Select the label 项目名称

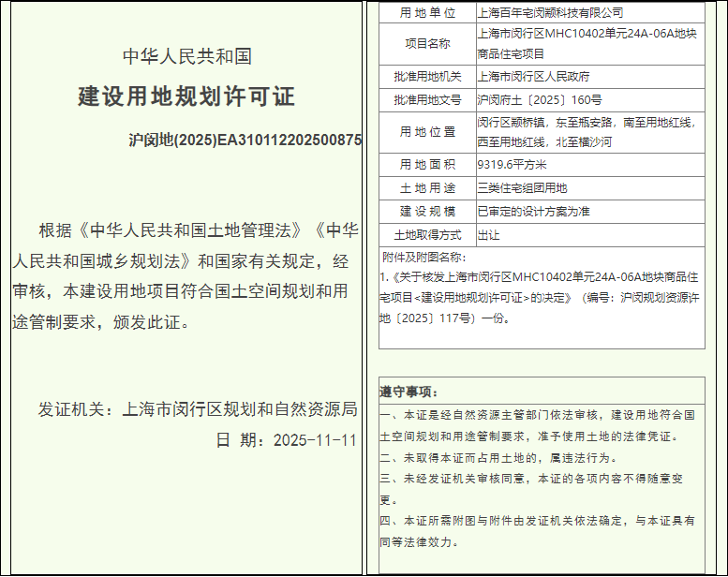pyautogui.click(x=427, y=44)
